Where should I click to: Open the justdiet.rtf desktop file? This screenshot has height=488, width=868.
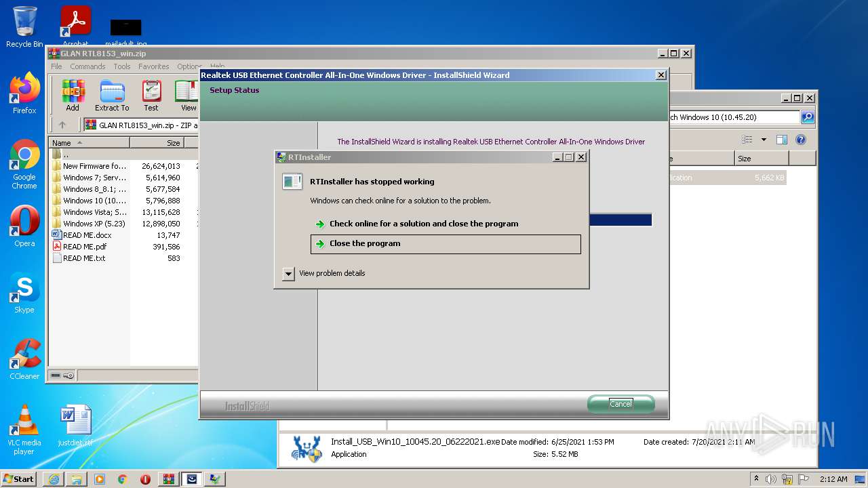(75, 426)
